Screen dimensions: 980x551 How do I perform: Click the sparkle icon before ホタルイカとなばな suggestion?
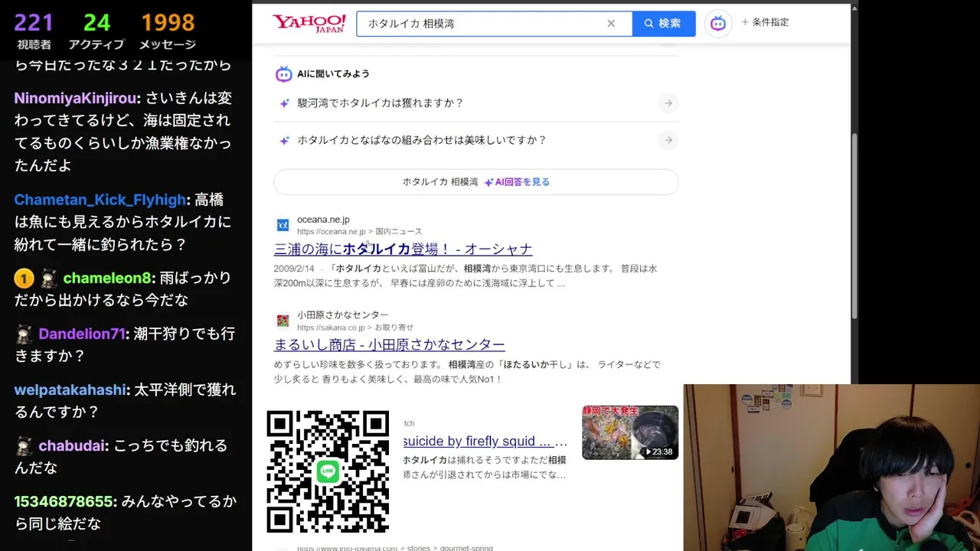pyautogui.click(x=284, y=141)
